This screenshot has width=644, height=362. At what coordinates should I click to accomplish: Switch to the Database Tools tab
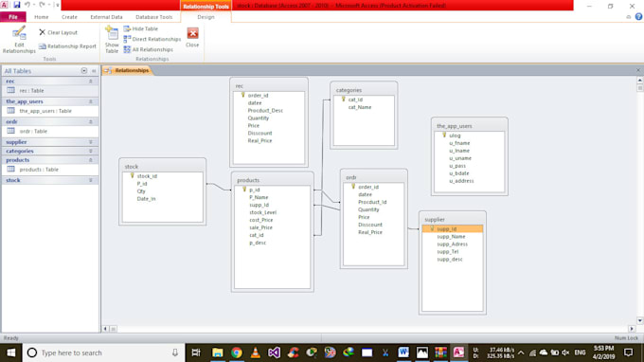(154, 17)
